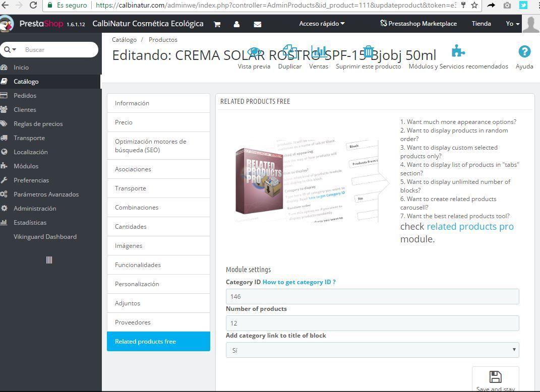Switch to the Proveedores product tab
The width and height of the screenshot is (540, 392).
(x=158, y=322)
